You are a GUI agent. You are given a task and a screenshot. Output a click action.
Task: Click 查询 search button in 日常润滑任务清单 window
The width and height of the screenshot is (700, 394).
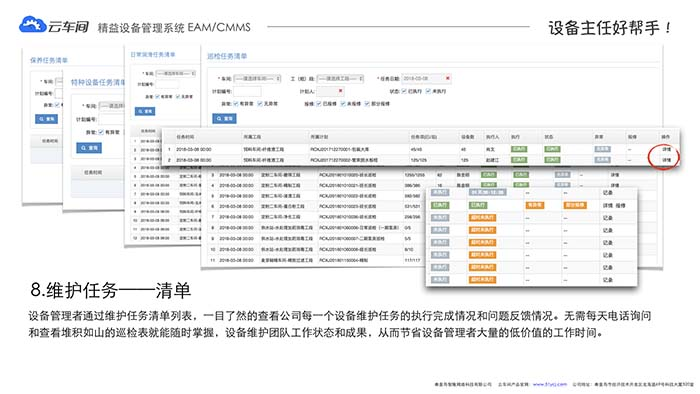click(x=145, y=111)
